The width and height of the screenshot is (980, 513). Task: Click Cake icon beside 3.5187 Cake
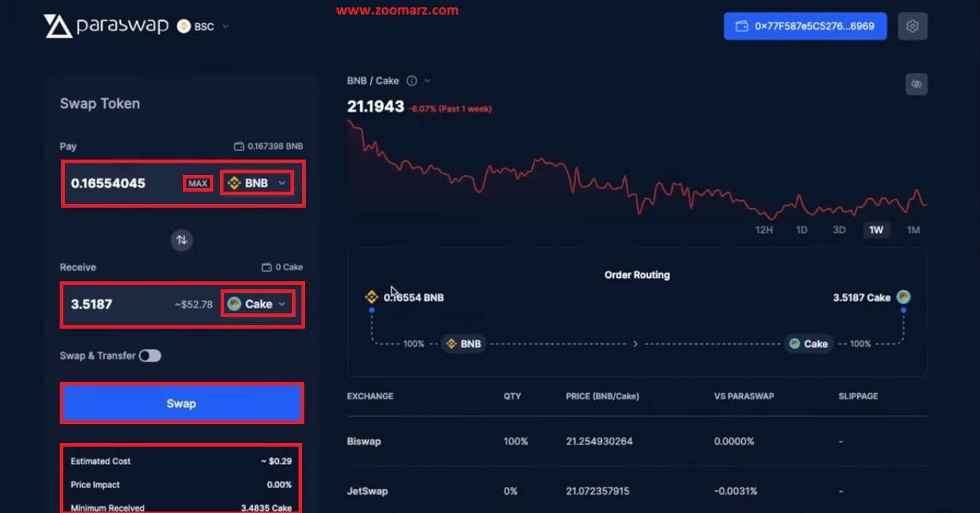point(904,297)
